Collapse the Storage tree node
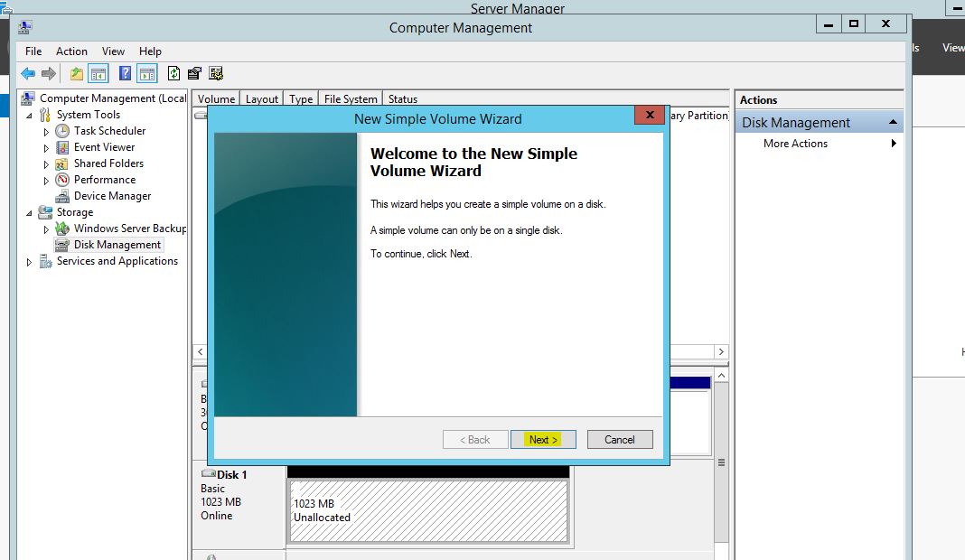Image resolution: width=965 pixels, height=560 pixels. click(x=30, y=213)
